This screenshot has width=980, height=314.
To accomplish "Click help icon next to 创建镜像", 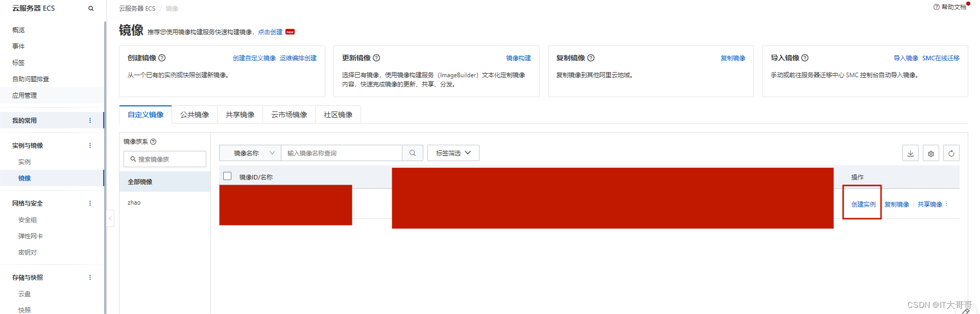I will [x=162, y=58].
